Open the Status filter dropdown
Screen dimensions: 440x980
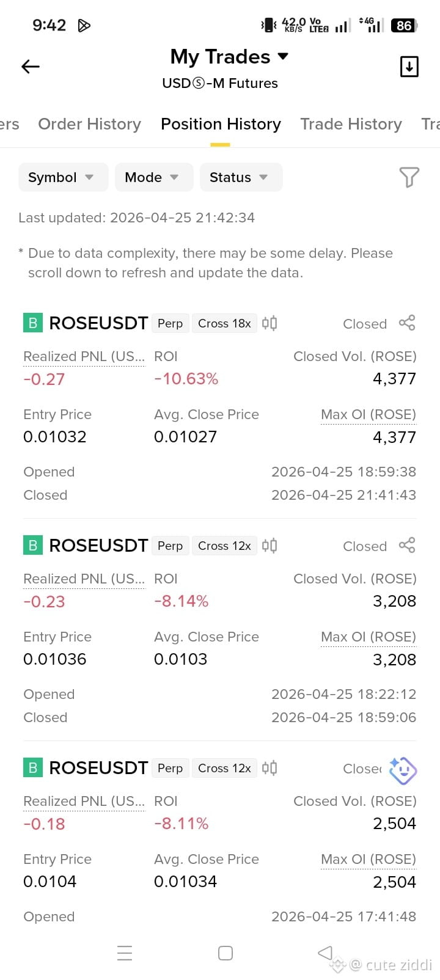[x=241, y=177]
